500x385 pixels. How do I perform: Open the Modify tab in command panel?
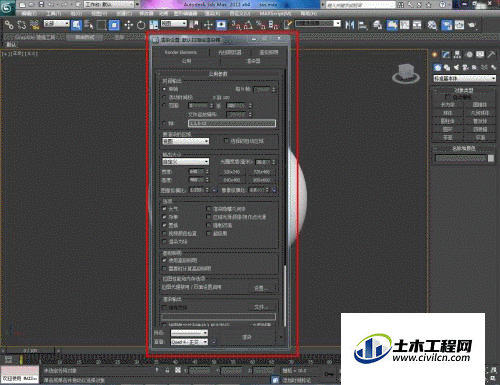446,55
